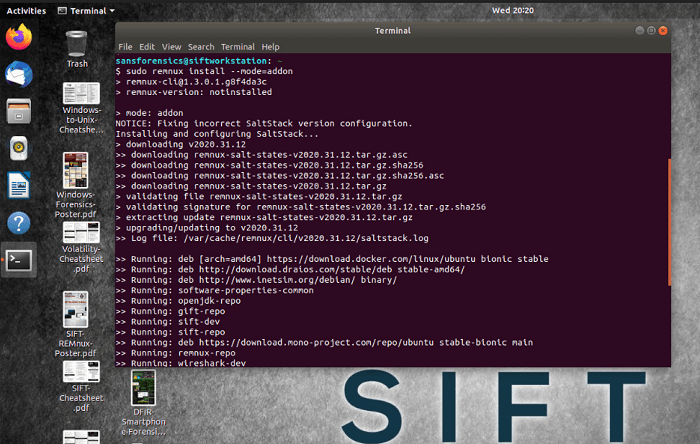Open the Search menu in Terminal
This screenshot has width=700, height=444.
201,47
